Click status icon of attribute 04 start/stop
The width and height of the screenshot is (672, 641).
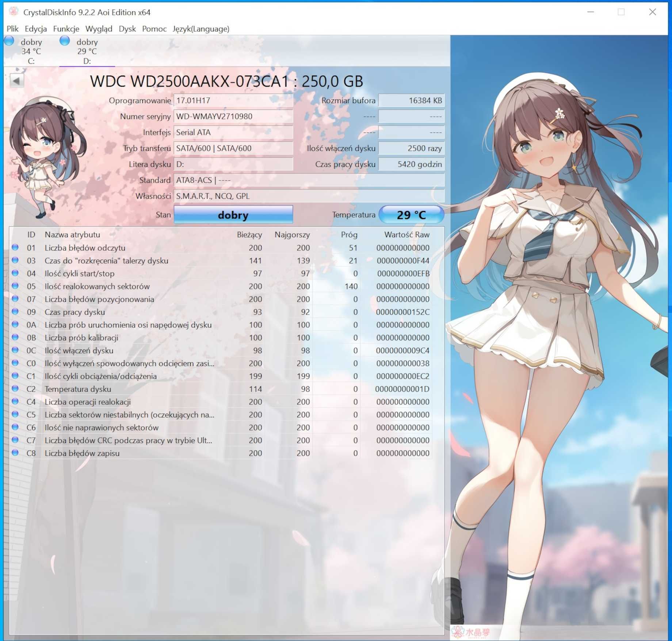pyautogui.click(x=15, y=273)
